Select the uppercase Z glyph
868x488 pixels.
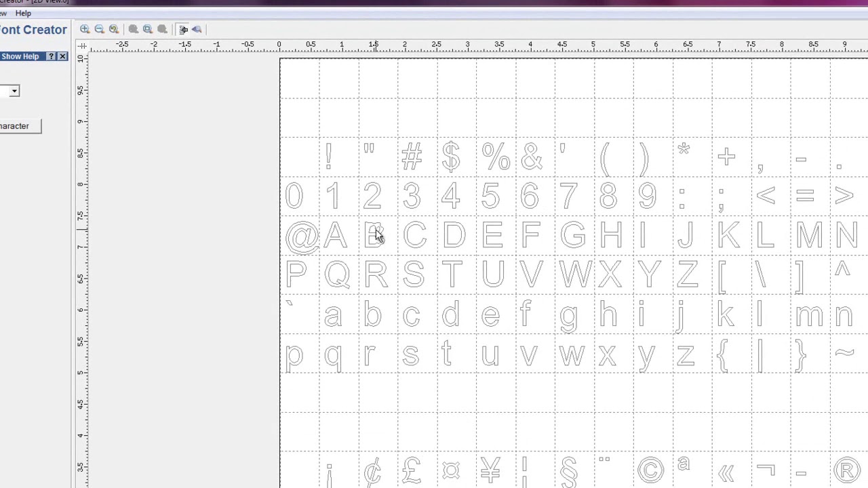point(687,274)
